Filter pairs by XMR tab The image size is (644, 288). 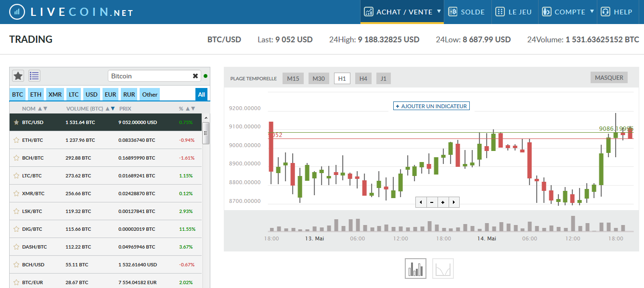(55, 94)
